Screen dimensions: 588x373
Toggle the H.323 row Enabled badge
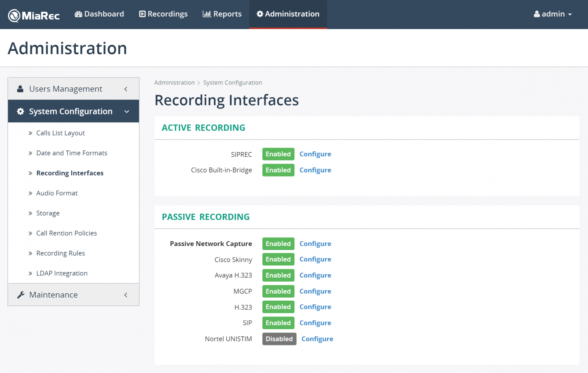[x=278, y=307]
